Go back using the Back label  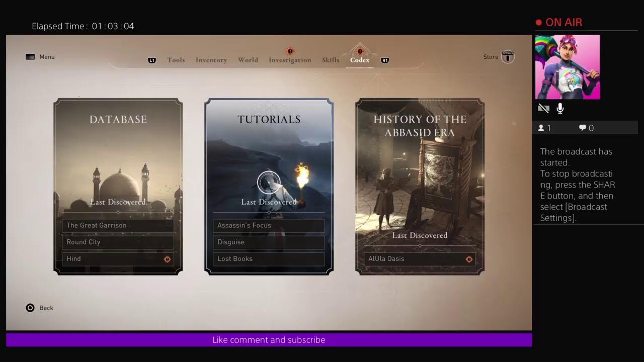coord(46,308)
